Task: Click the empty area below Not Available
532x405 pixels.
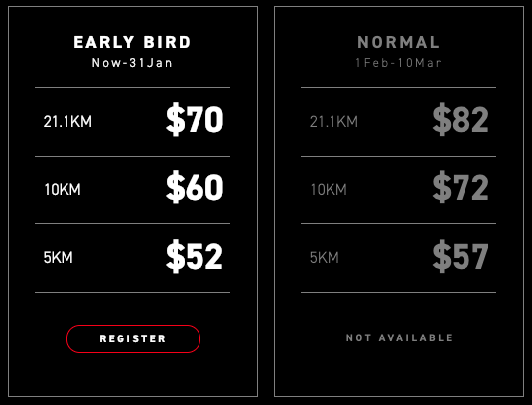Action: [x=399, y=371]
